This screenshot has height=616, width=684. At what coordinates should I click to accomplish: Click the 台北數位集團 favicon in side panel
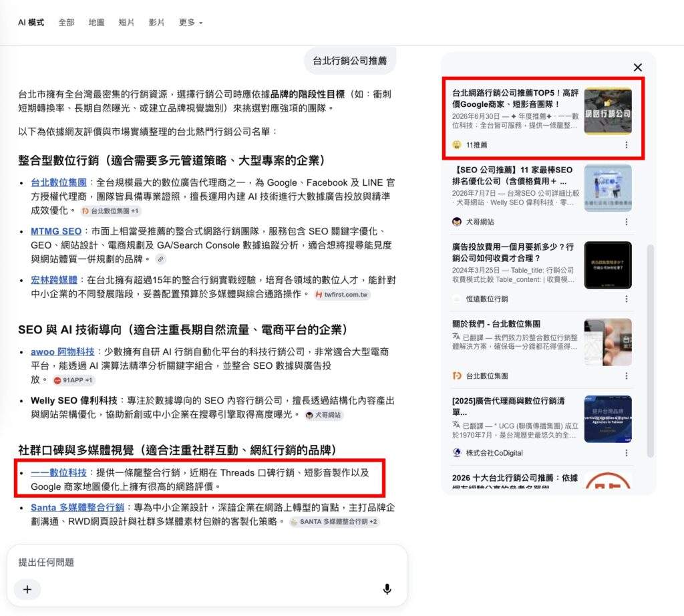tap(457, 375)
